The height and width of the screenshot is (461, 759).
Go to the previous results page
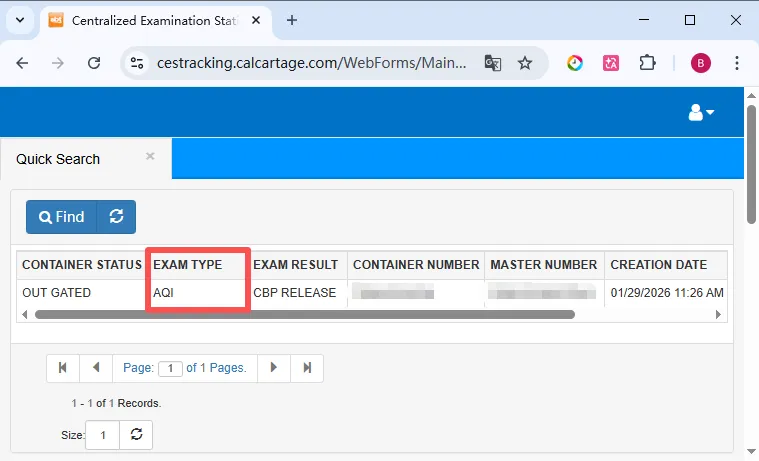(x=96, y=368)
